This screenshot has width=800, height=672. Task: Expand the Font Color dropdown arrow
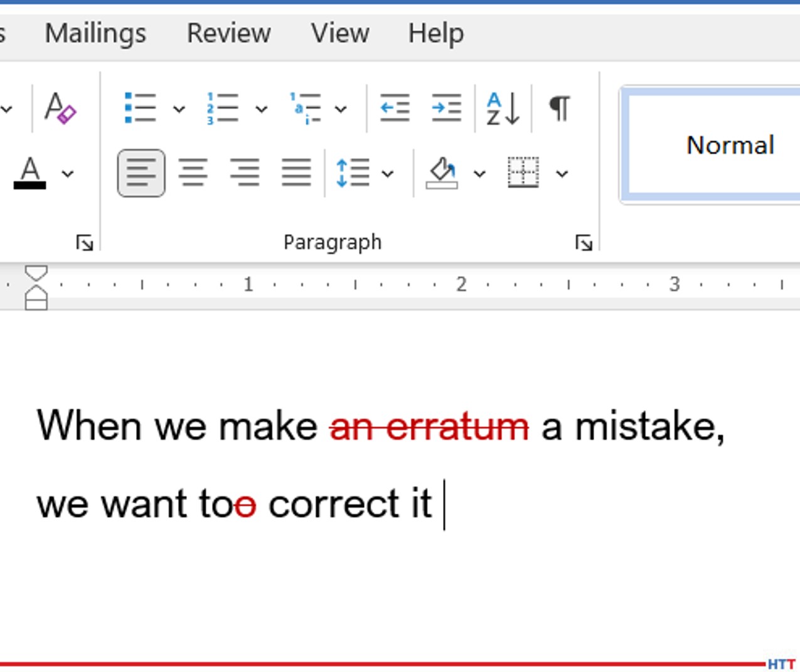pos(67,174)
